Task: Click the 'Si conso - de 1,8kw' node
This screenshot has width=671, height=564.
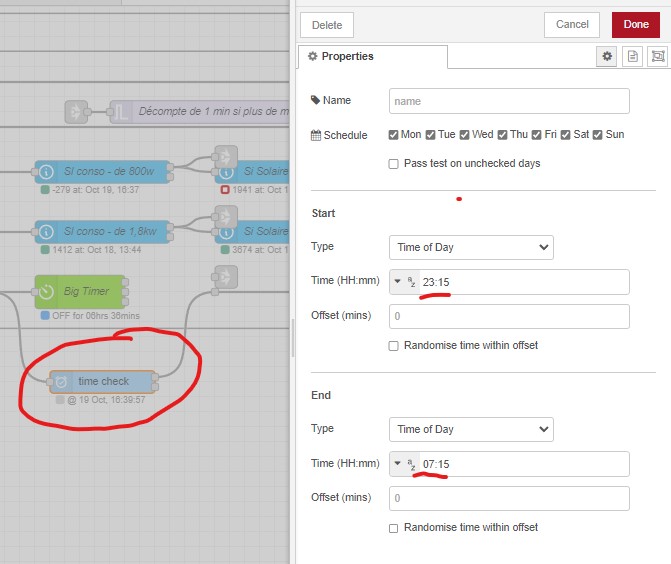Action: tap(102, 231)
